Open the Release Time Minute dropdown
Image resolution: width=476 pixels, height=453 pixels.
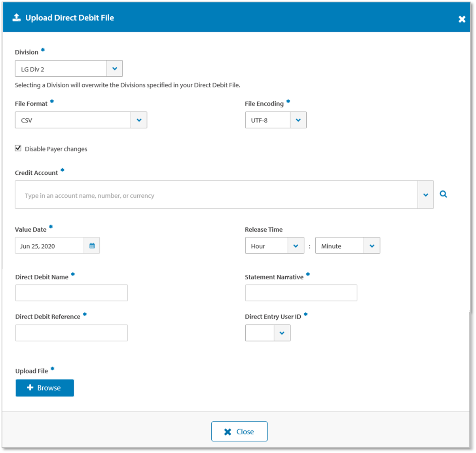[x=347, y=245]
